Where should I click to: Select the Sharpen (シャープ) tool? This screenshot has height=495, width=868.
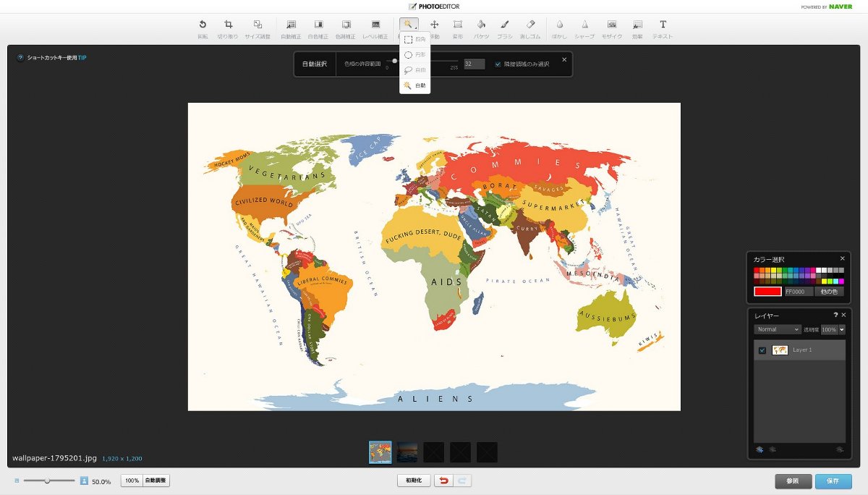coord(584,28)
